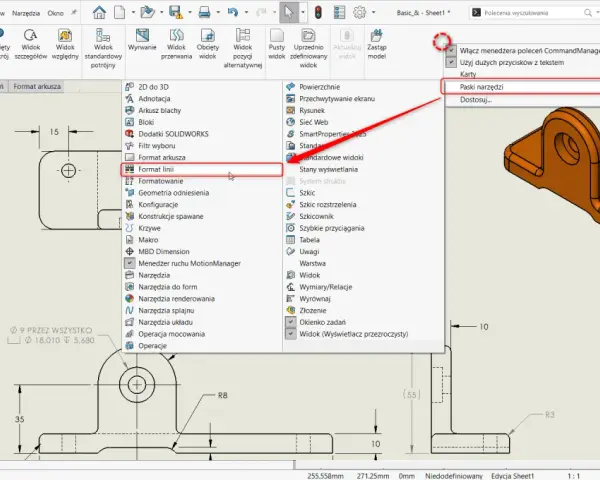The height and width of the screenshot is (480, 600).
Task: Click the Open folder icon
Action: click(147, 12)
